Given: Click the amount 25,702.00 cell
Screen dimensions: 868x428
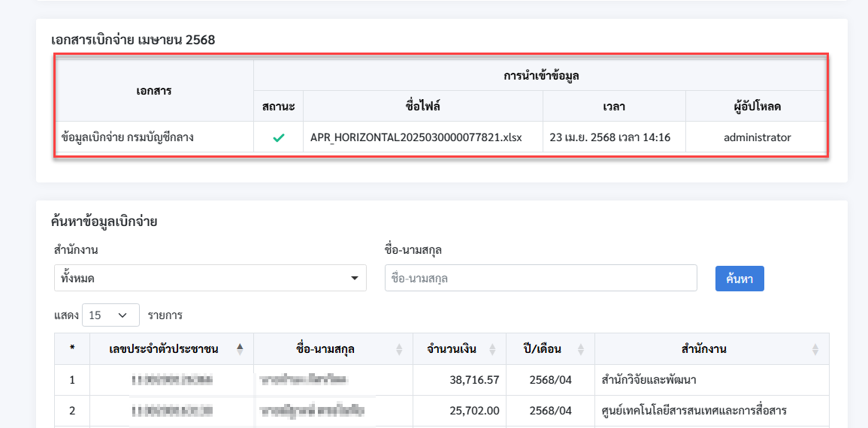Looking at the screenshot, I should [x=459, y=411].
